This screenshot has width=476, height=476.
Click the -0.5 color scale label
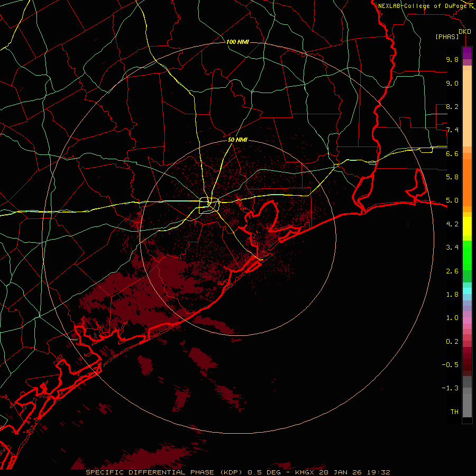[x=450, y=365]
